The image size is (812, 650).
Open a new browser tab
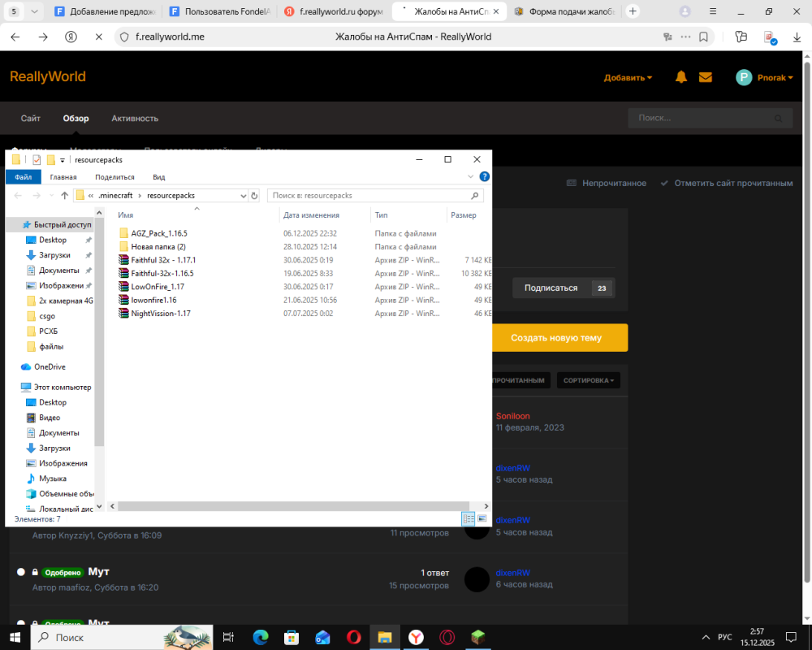point(633,11)
